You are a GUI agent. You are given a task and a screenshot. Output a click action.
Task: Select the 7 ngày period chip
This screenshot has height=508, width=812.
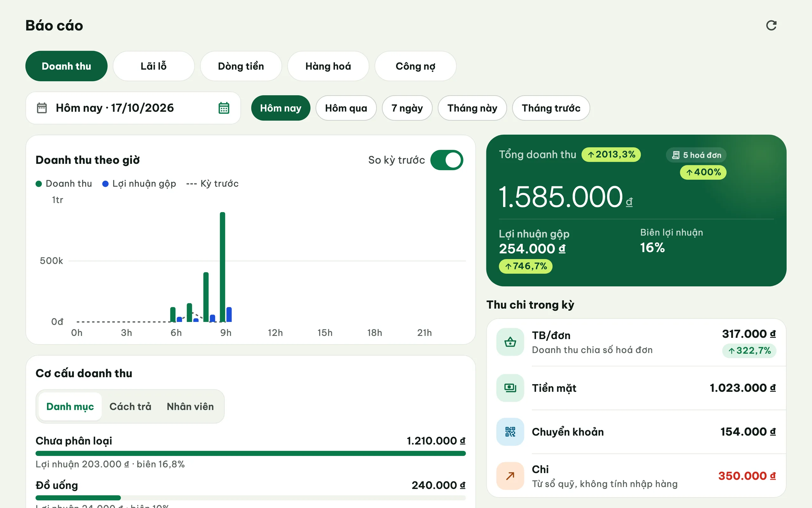(x=407, y=108)
